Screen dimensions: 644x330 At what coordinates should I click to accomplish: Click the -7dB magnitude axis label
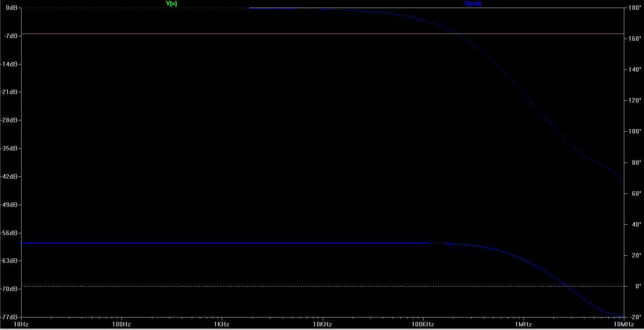11,36
